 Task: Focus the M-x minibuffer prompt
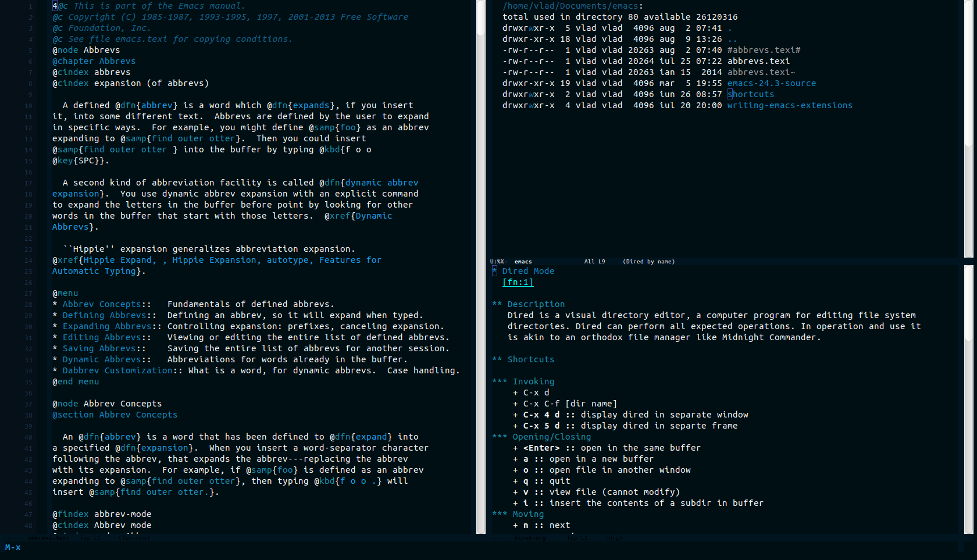tap(13, 547)
